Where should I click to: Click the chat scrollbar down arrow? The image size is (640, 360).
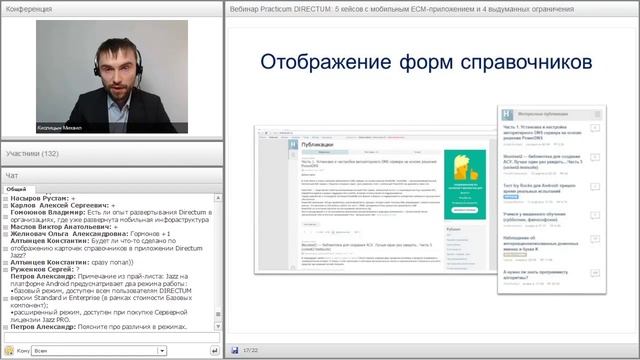coord(218,327)
